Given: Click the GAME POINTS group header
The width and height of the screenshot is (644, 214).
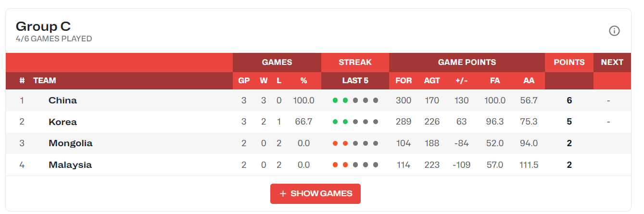Looking at the screenshot, I should (467, 62).
